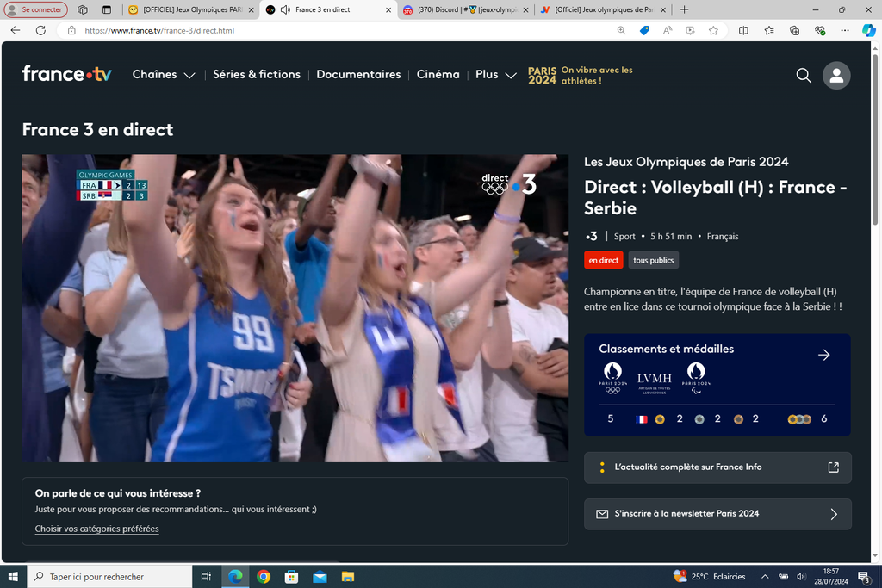Mute the France 3 en direct tab
This screenshot has height=588, width=882.
285,9
